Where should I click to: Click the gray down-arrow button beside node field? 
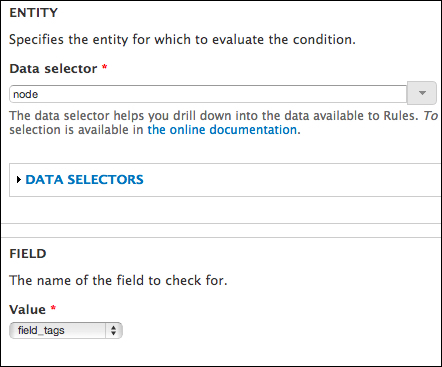(x=422, y=93)
